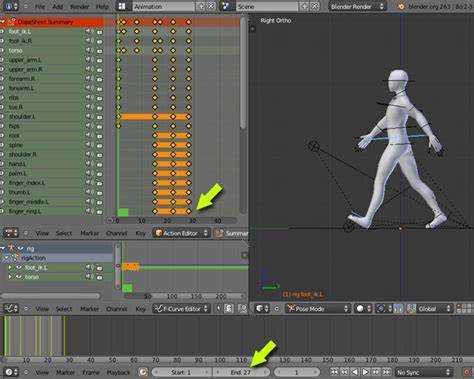Open the Help menu
The height and width of the screenshot is (379, 474).
[x=102, y=6]
